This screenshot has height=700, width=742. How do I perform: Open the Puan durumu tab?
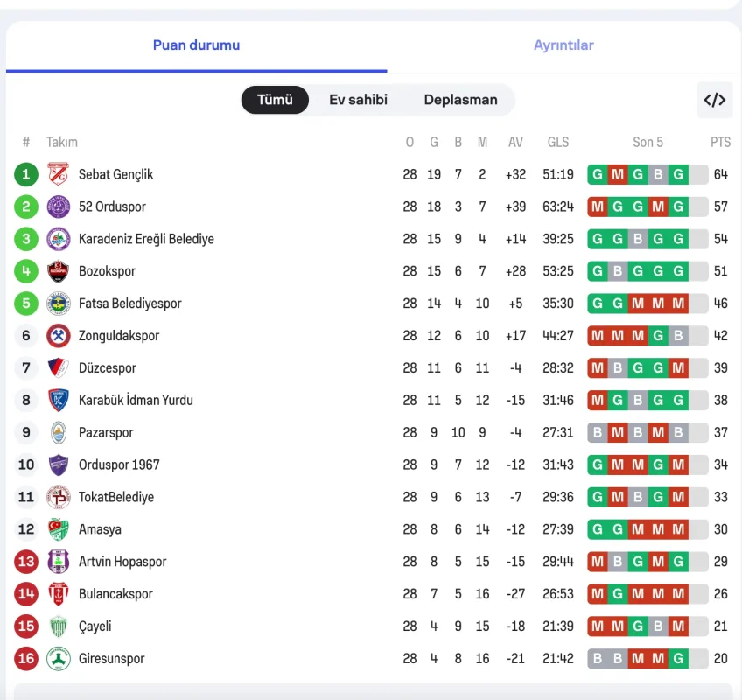pyautogui.click(x=196, y=45)
